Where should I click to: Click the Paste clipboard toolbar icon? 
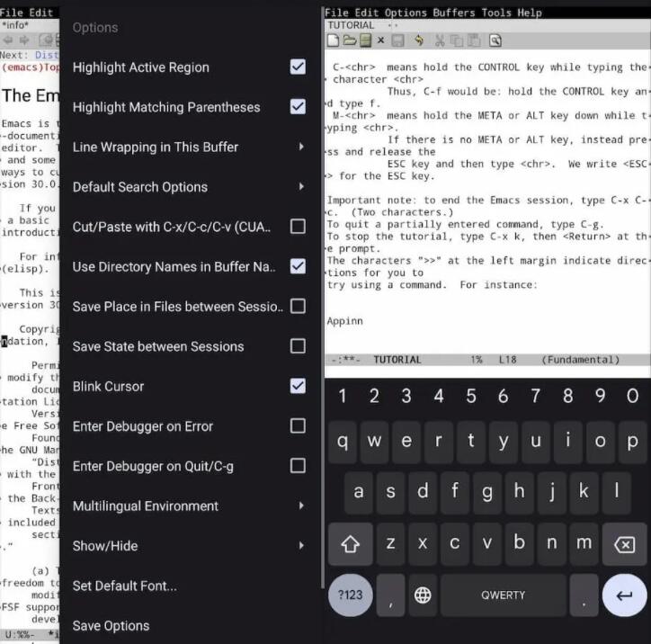[x=474, y=40]
